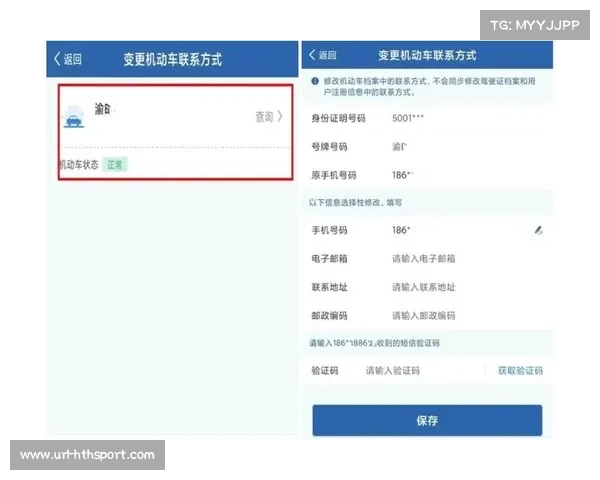Select the 身份证明号码 value 5001***
This screenshot has width=600, height=480.
pyautogui.click(x=408, y=118)
